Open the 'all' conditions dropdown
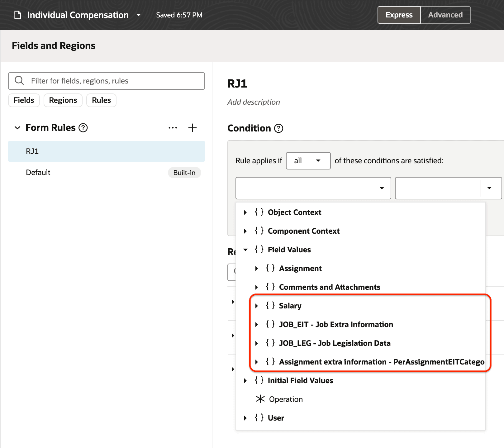The image size is (504, 448). tap(308, 161)
